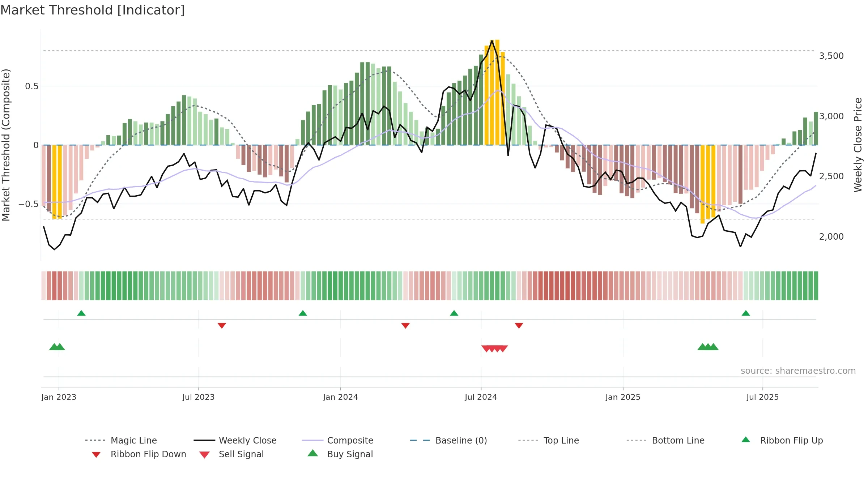Select the ribbon flip up marker near Nov 2023
This screenshot has height=488, width=868.
(303, 313)
